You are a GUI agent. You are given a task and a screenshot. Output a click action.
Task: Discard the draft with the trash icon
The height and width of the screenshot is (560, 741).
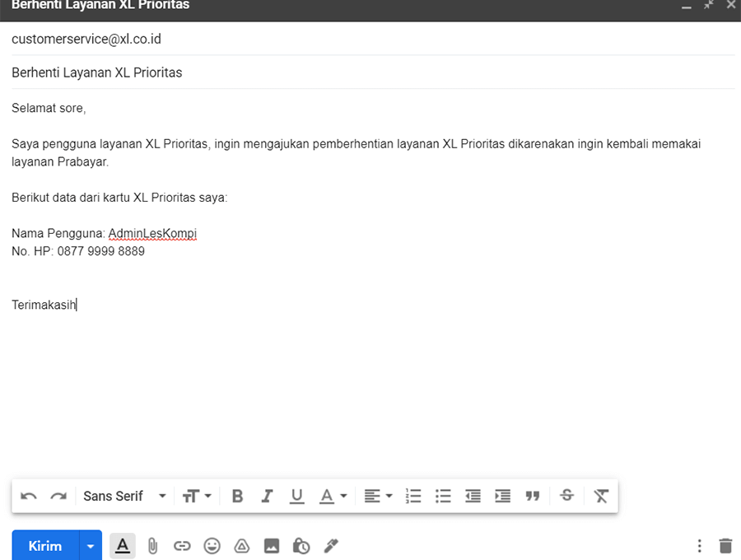[x=725, y=546]
